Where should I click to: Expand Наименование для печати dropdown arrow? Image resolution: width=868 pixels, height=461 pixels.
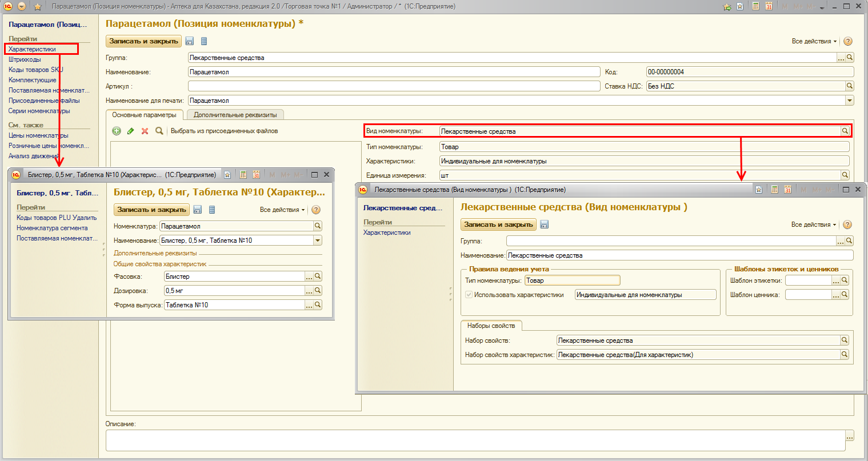coord(849,101)
